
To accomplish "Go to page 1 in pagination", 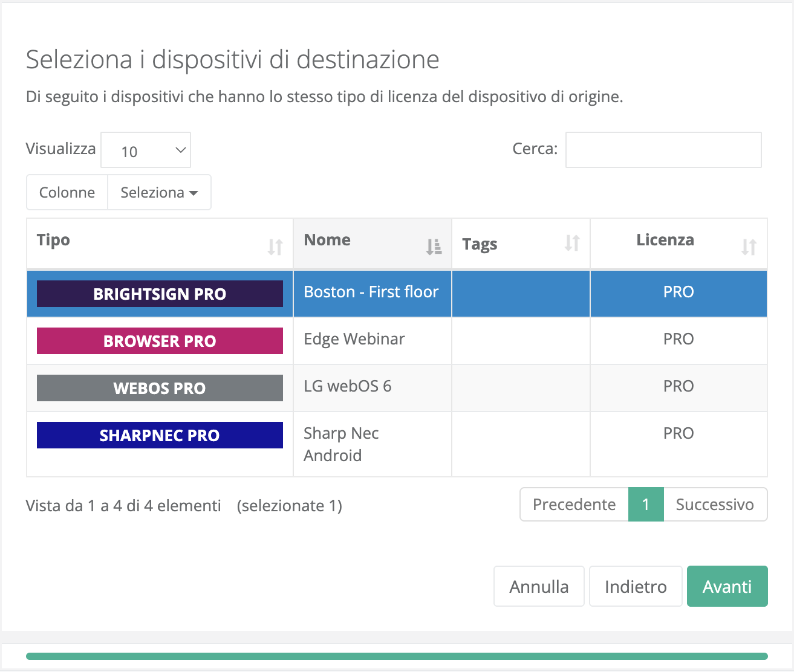I will [645, 504].
